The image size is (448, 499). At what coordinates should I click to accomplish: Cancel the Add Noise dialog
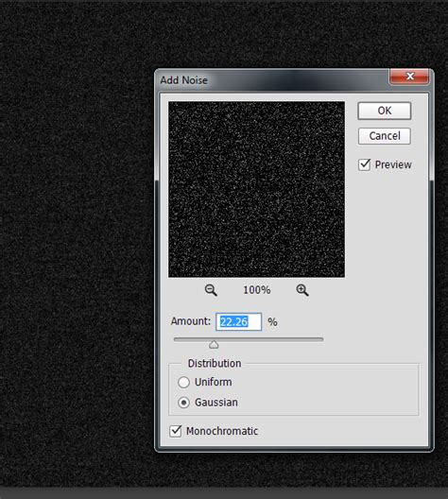[x=385, y=136]
